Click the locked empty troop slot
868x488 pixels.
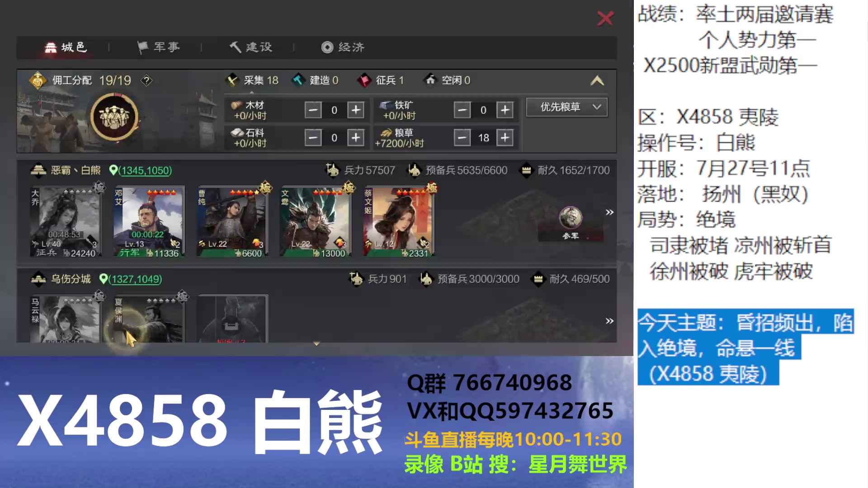(x=232, y=319)
